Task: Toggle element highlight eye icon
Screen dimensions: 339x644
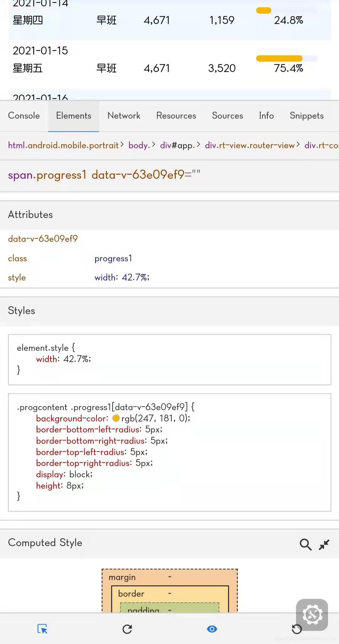Action: 212,629
